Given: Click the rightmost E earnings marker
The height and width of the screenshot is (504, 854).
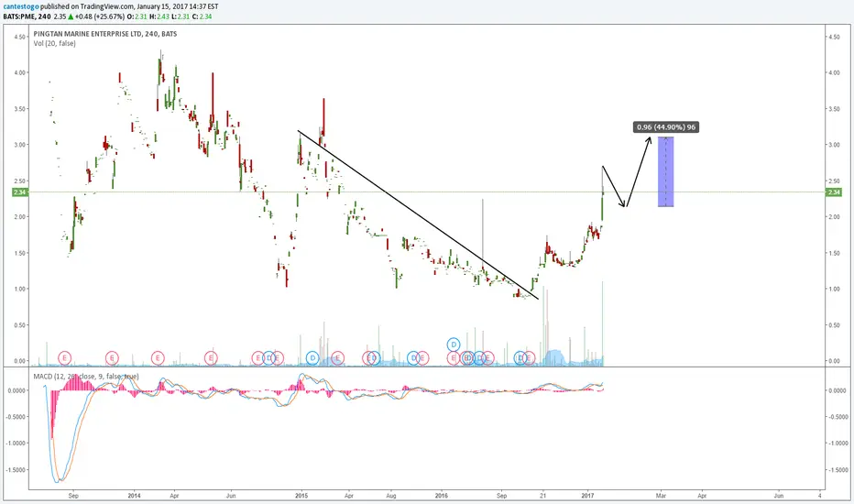Looking at the screenshot, I should [529, 358].
